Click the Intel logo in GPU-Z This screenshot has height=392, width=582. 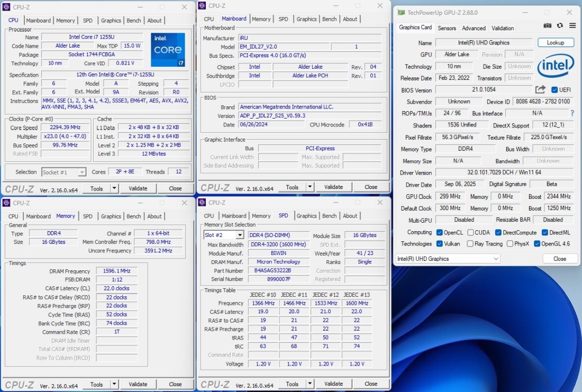pyautogui.click(x=556, y=66)
